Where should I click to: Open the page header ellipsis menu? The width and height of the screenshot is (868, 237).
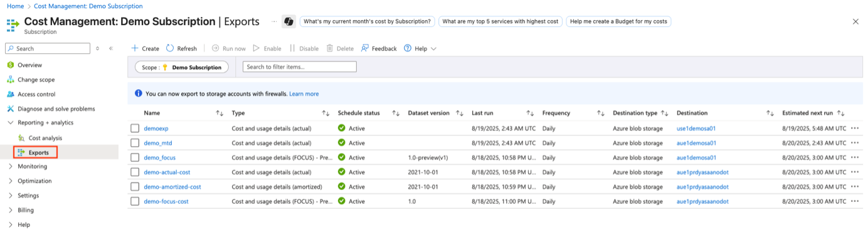click(x=273, y=21)
